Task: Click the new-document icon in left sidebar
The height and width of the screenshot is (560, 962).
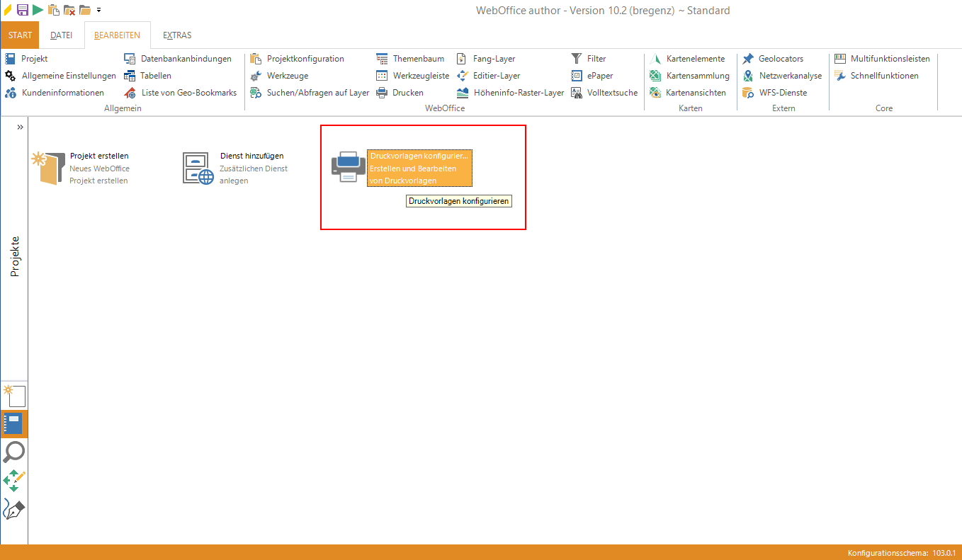Action: coord(15,395)
